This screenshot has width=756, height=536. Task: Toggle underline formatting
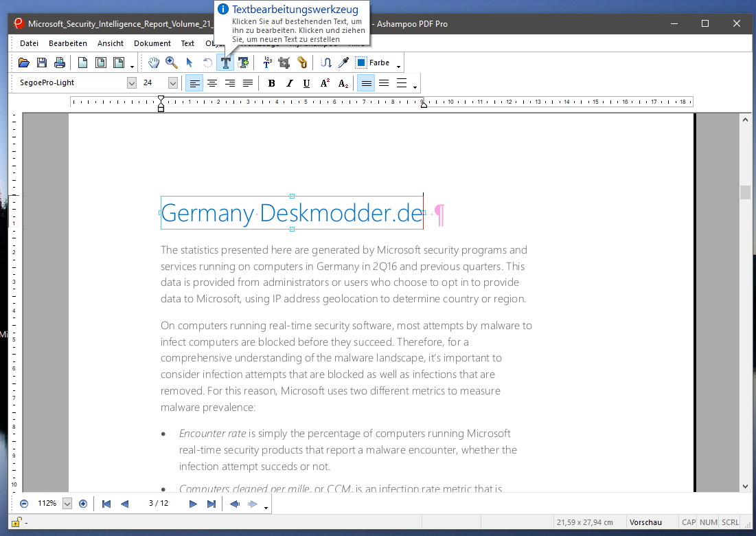pos(306,83)
